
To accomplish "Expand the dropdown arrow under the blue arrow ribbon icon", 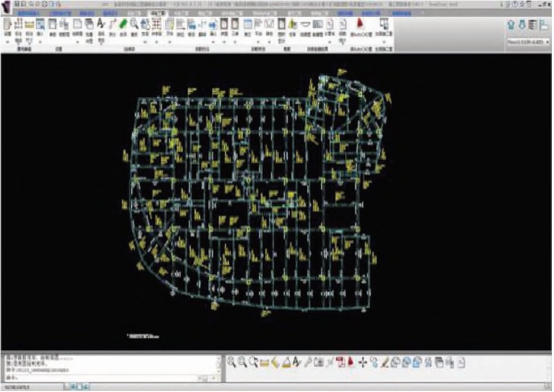I will tap(213, 42).
